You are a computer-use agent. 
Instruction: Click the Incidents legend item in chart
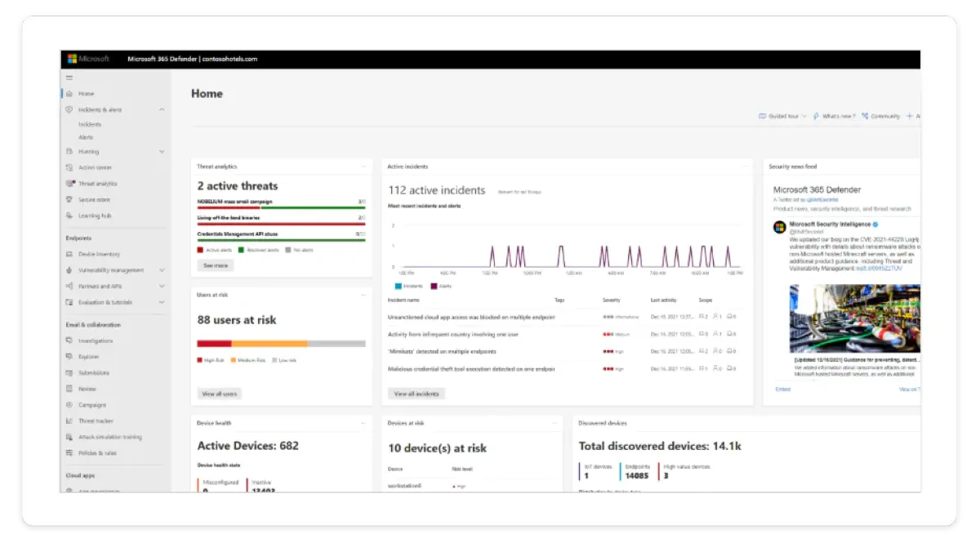click(408, 287)
